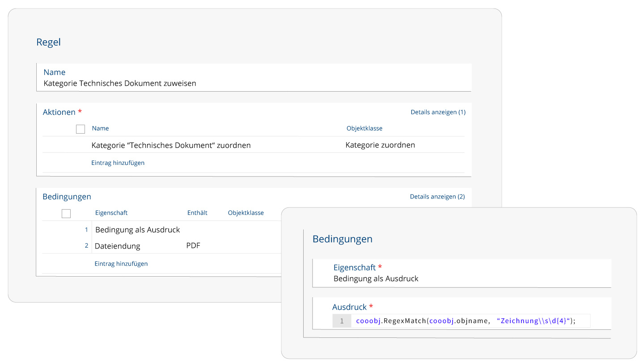This screenshot has height=362, width=644.
Task: Tick the select-all checkbox in the Aktionen table
Action: point(80,129)
